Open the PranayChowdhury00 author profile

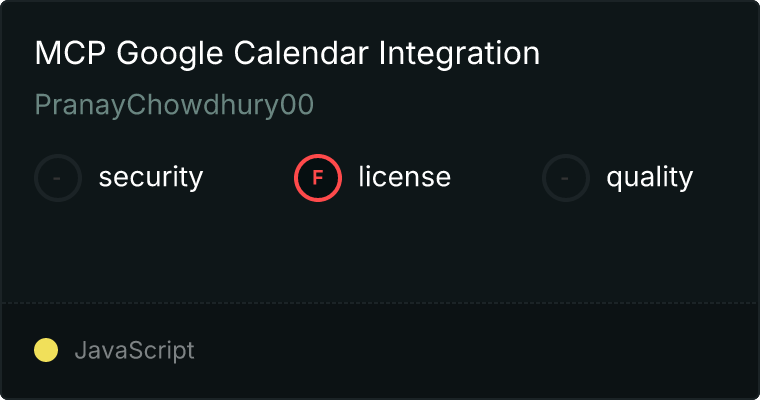pos(174,105)
